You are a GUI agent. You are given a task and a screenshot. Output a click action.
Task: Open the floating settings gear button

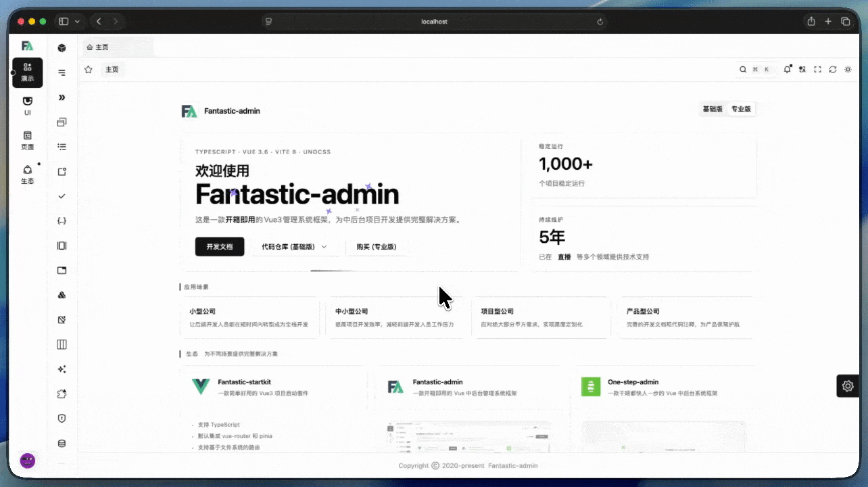848,386
